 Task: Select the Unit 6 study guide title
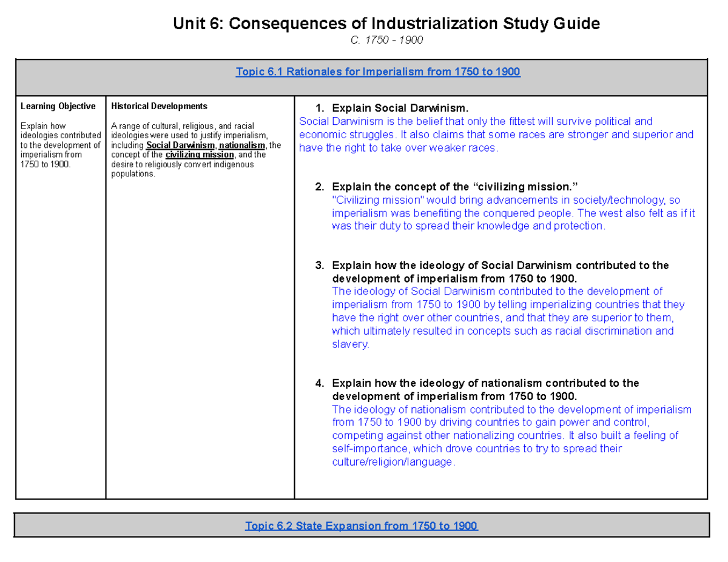pyautogui.click(x=386, y=23)
